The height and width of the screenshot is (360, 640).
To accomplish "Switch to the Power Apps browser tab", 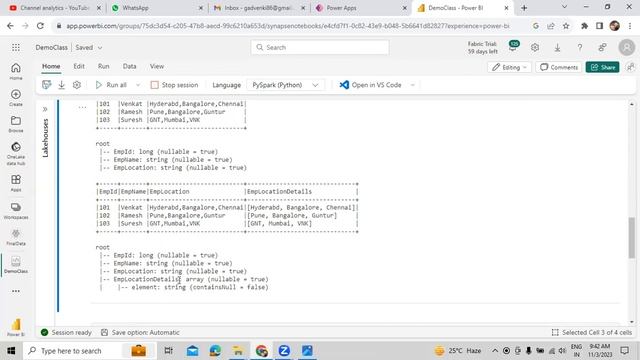I will point(361,8).
